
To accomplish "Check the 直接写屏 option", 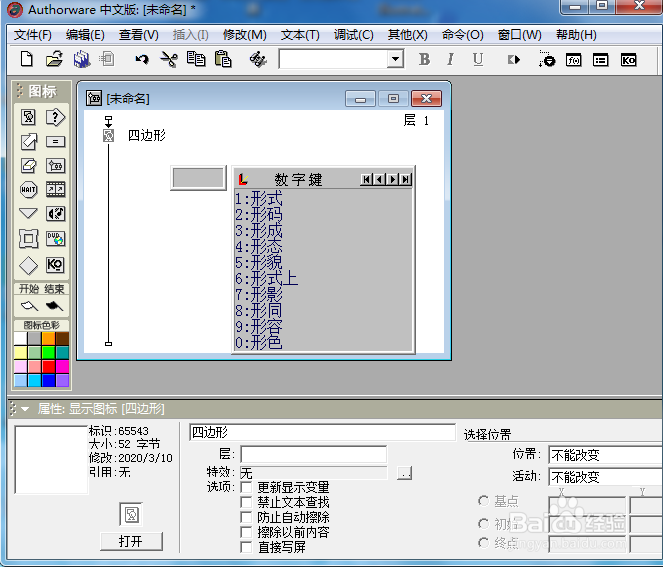I will tap(246, 547).
